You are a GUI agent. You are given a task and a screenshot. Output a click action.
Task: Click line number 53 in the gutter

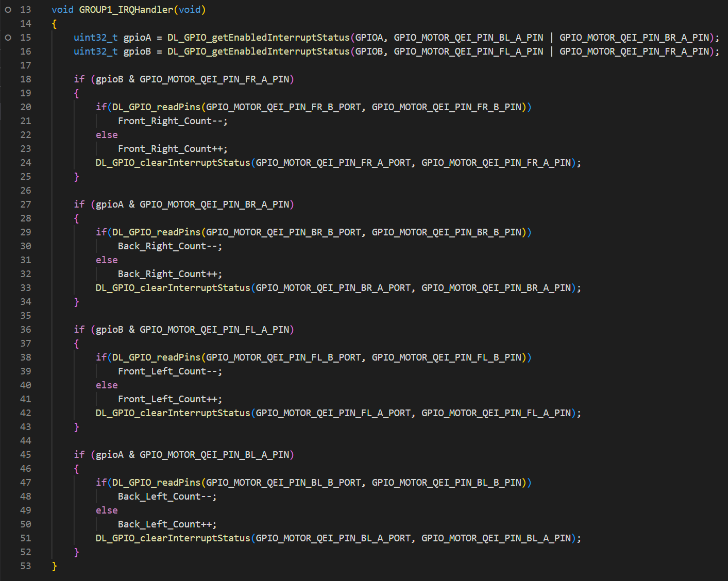pyautogui.click(x=26, y=566)
